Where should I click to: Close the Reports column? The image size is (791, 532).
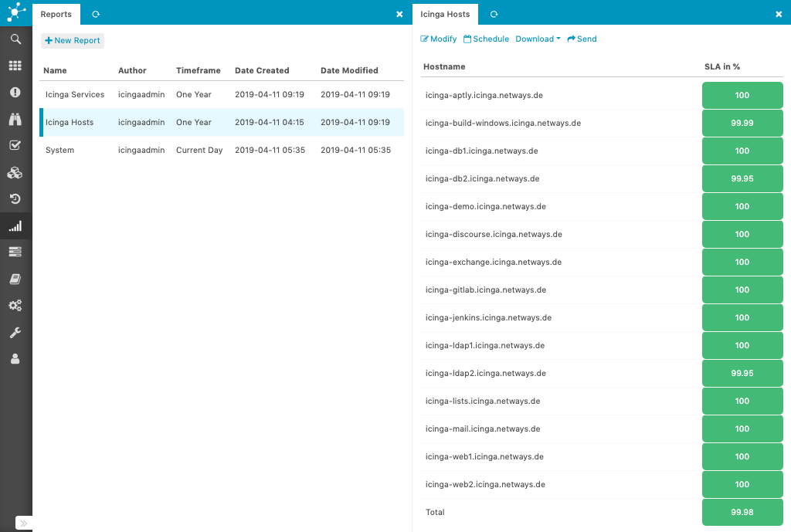(399, 14)
